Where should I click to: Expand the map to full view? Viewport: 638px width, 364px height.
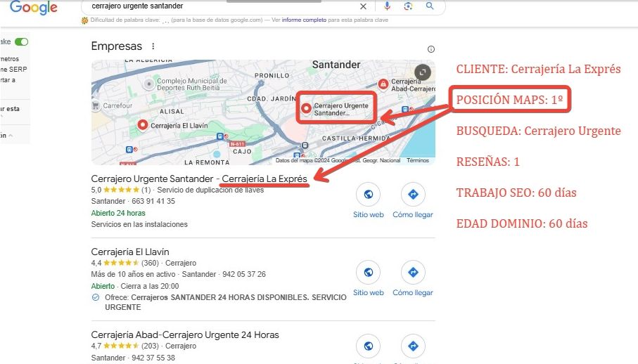click(423, 72)
